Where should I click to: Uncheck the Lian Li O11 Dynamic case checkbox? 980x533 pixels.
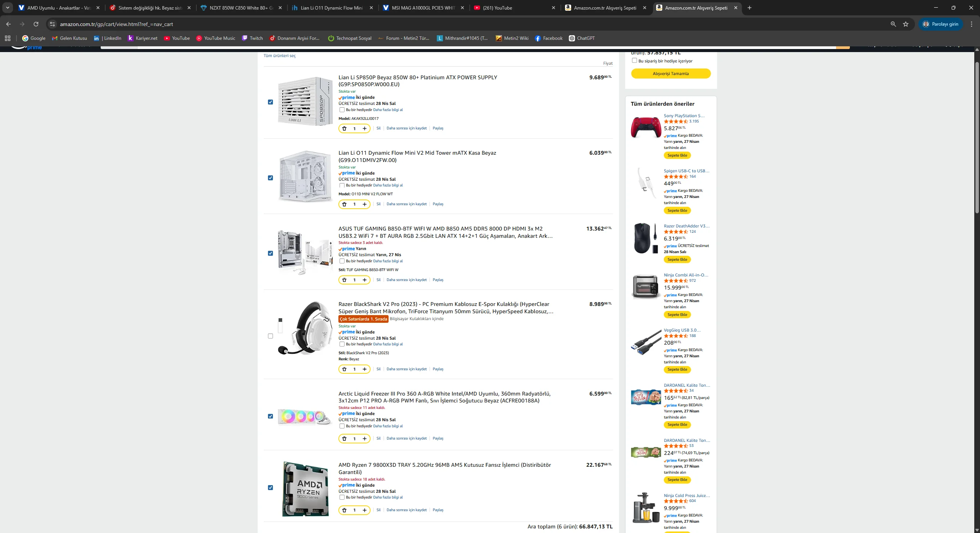click(x=271, y=178)
